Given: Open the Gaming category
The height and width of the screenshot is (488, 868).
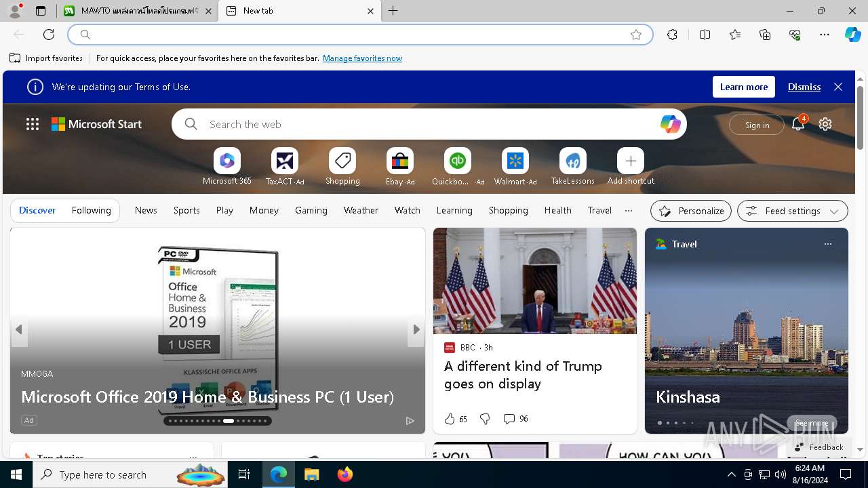Looking at the screenshot, I should [311, 210].
